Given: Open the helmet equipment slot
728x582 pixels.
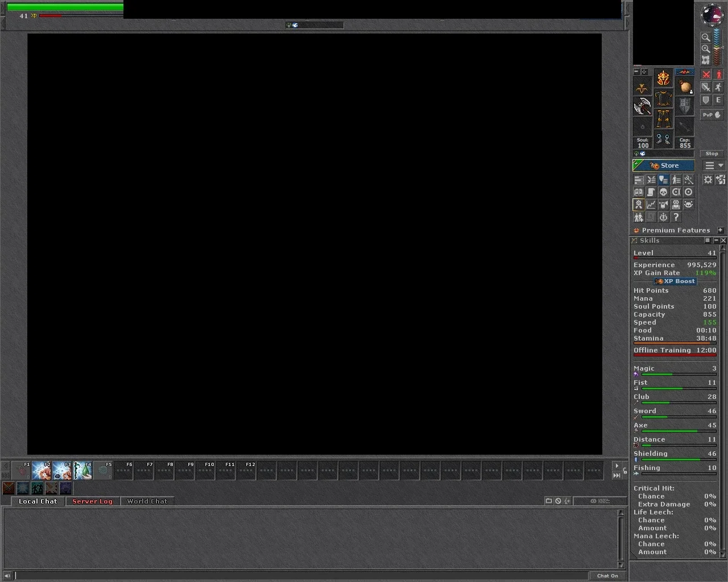Looking at the screenshot, I should tap(663, 78).
